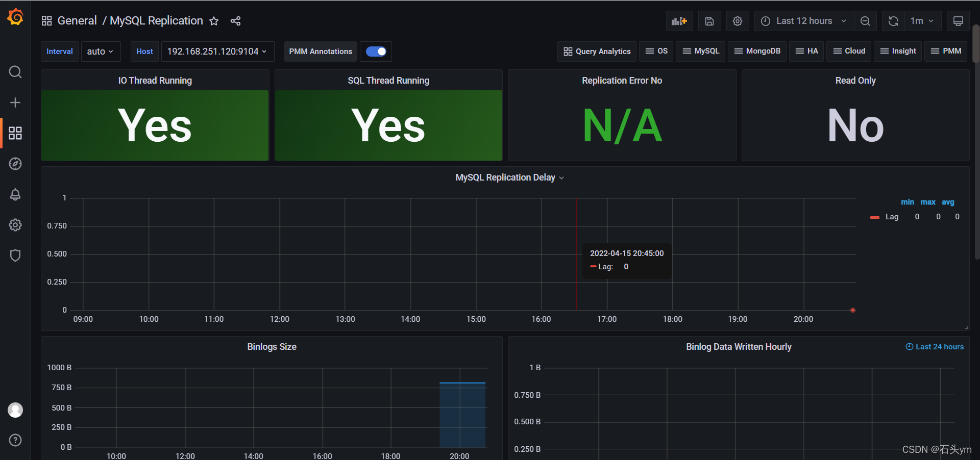The height and width of the screenshot is (460, 980).
Task: Click the MySQL Replication dashboard title
Action: 156,21
